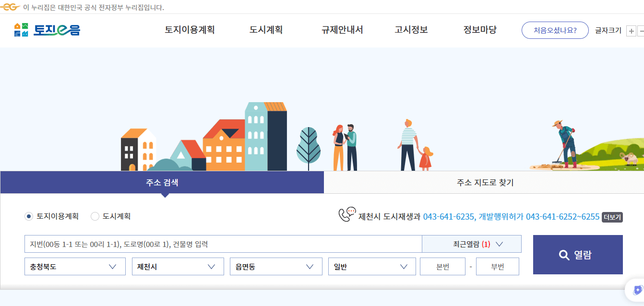Select the 토지이용계획 radio button

(29, 216)
